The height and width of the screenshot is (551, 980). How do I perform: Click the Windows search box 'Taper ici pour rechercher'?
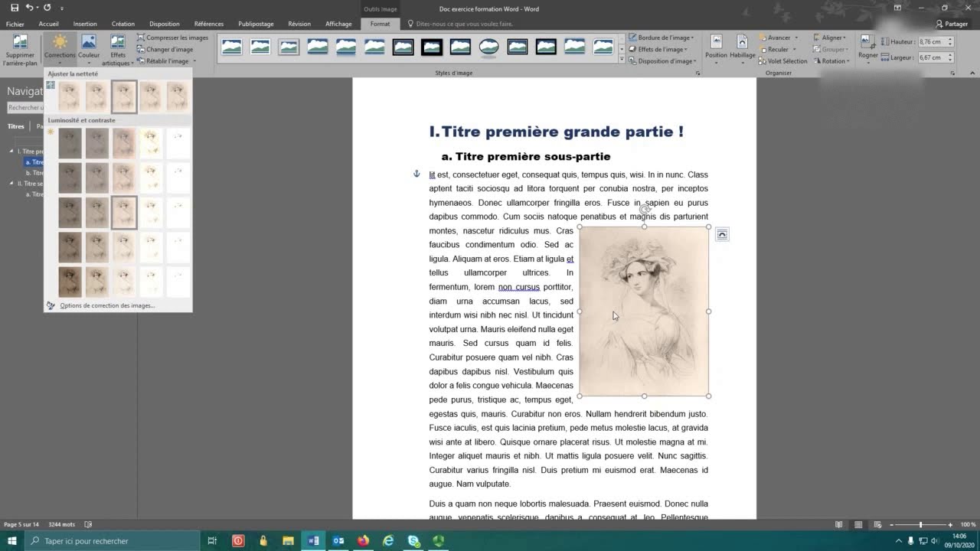coord(112,541)
